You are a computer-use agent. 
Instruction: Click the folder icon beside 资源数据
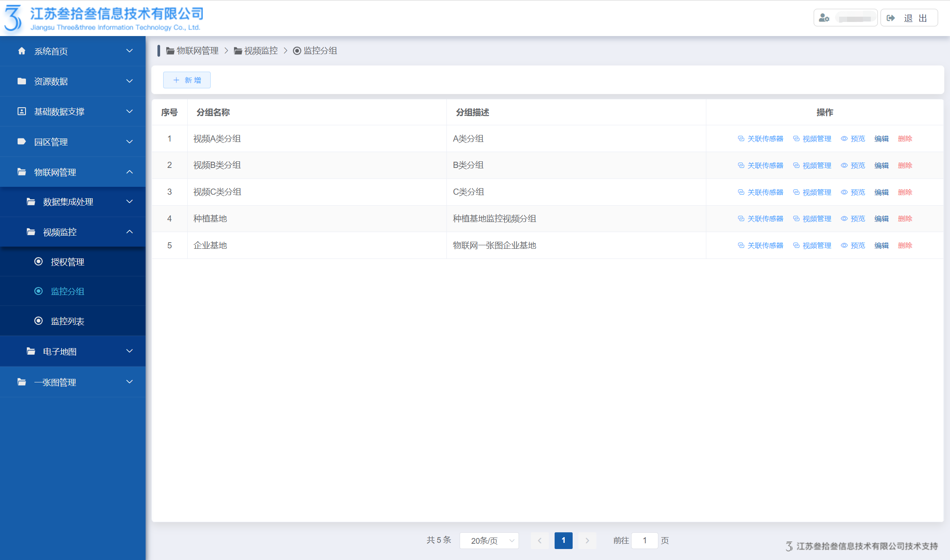click(22, 81)
